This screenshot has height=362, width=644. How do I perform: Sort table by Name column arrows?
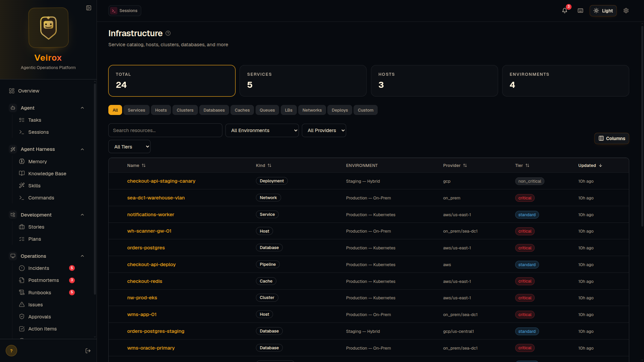[x=144, y=166]
